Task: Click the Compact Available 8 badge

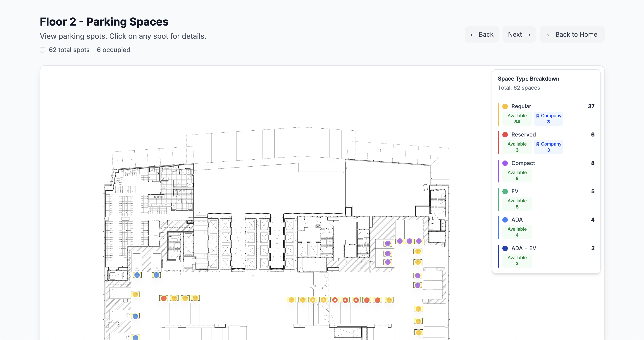Action: 517,175
